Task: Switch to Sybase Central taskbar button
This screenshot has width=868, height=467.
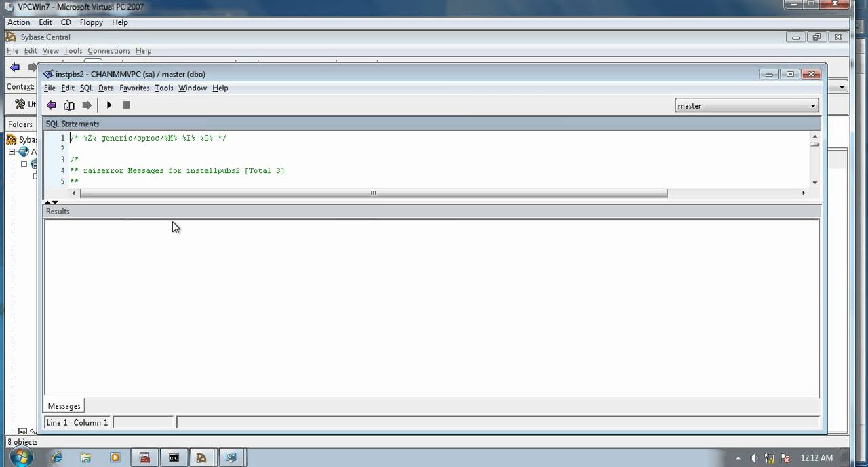Action: [201, 457]
